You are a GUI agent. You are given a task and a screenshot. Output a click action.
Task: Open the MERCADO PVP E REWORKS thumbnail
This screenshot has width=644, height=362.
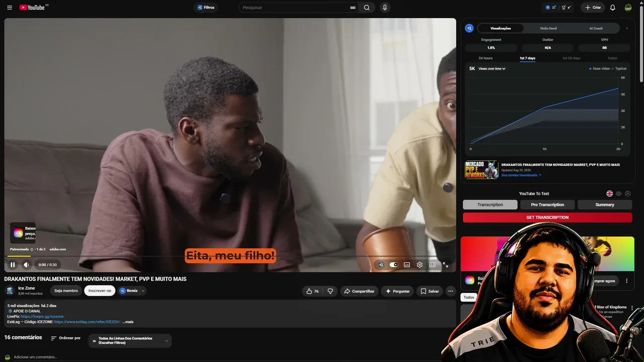point(481,169)
